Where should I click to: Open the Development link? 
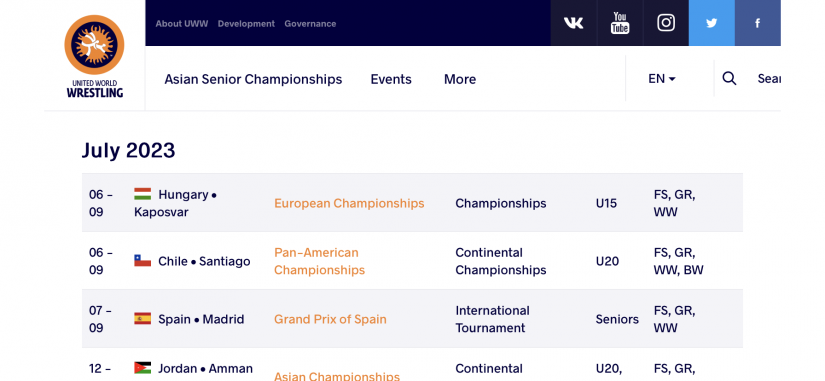click(x=246, y=24)
